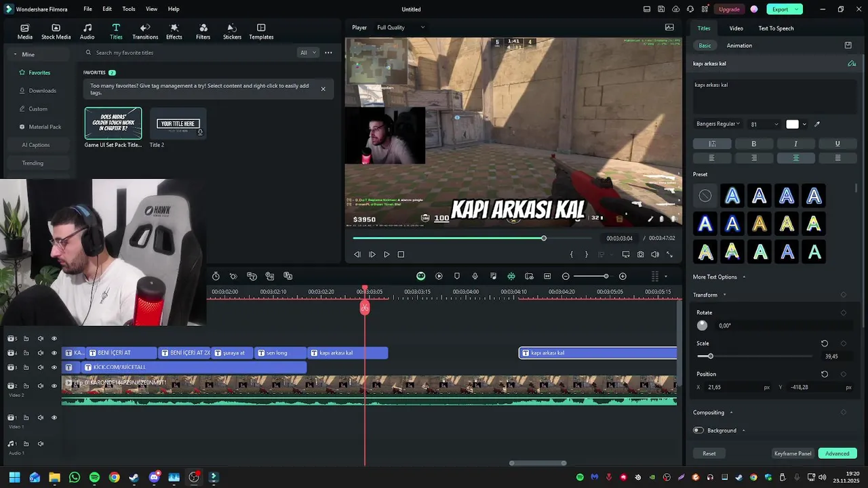Stop playback with the square button
This screenshot has width=868, height=488.
pos(401,254)
